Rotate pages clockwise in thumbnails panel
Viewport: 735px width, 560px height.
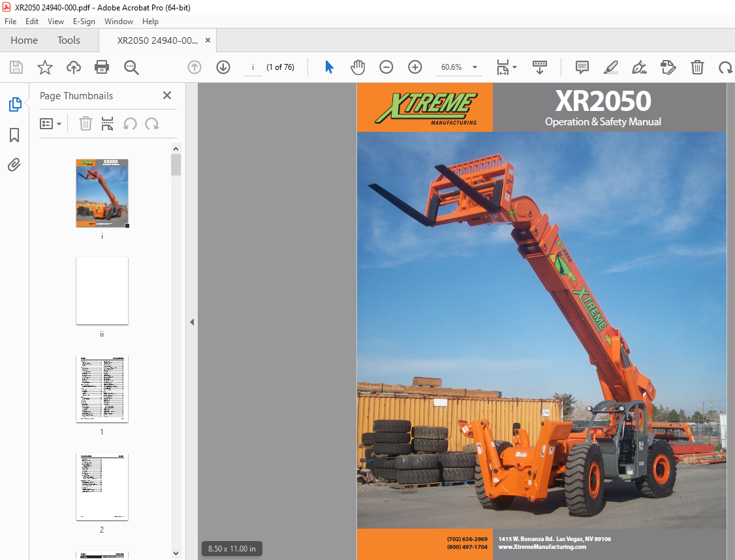pyautogui.click(x=152, y=124)
